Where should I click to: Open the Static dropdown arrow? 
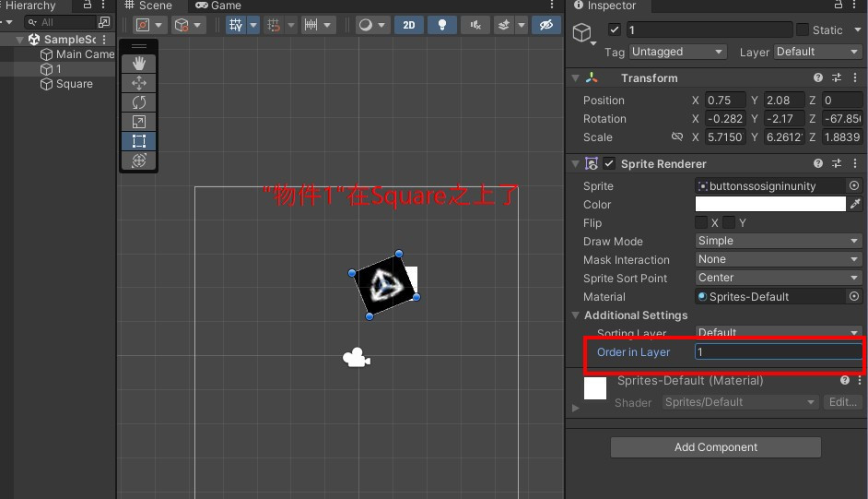[858, 30]
